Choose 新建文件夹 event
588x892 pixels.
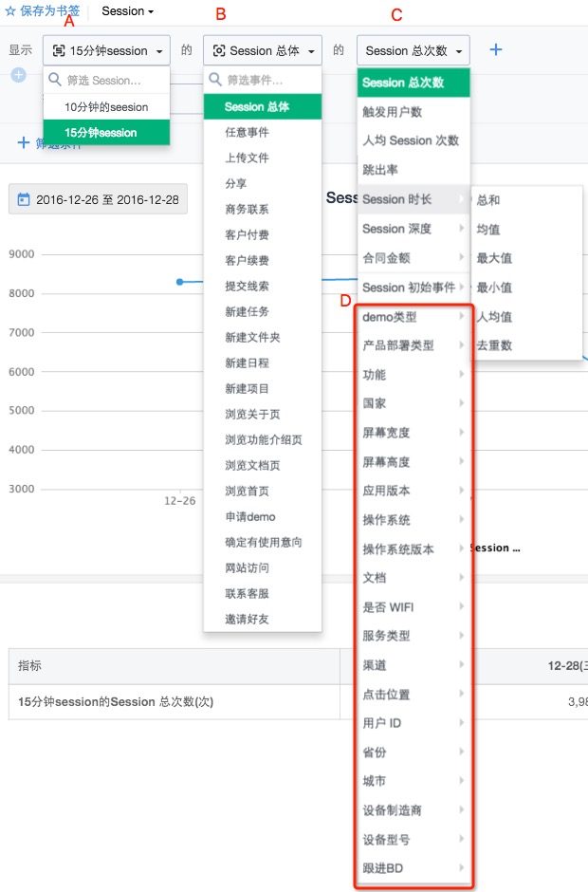pyautogui.click(x=263, y=337)
